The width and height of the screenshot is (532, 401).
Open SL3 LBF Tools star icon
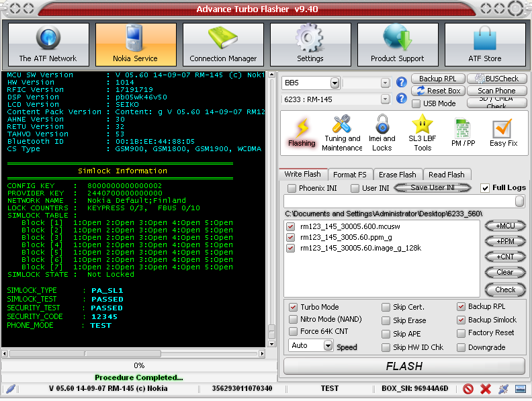[x=423, y=133]
